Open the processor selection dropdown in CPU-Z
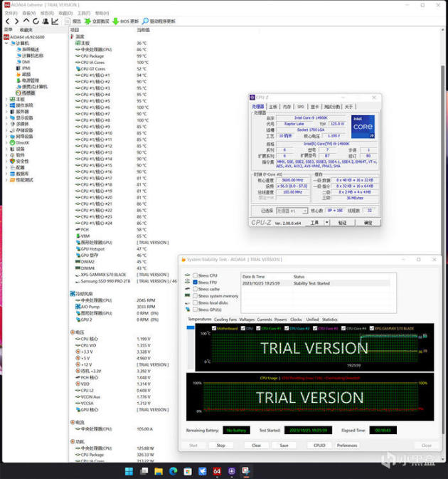 pos(292,211)
